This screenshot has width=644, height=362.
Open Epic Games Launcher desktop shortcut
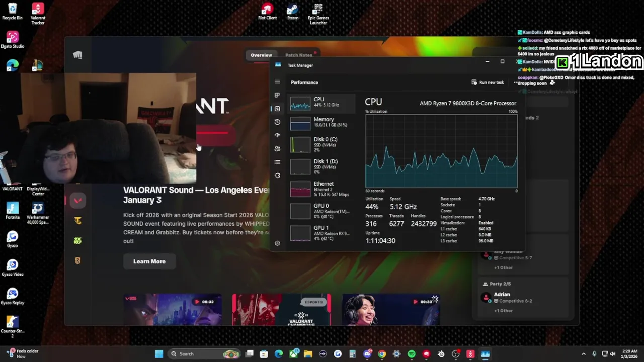point(318,14)
